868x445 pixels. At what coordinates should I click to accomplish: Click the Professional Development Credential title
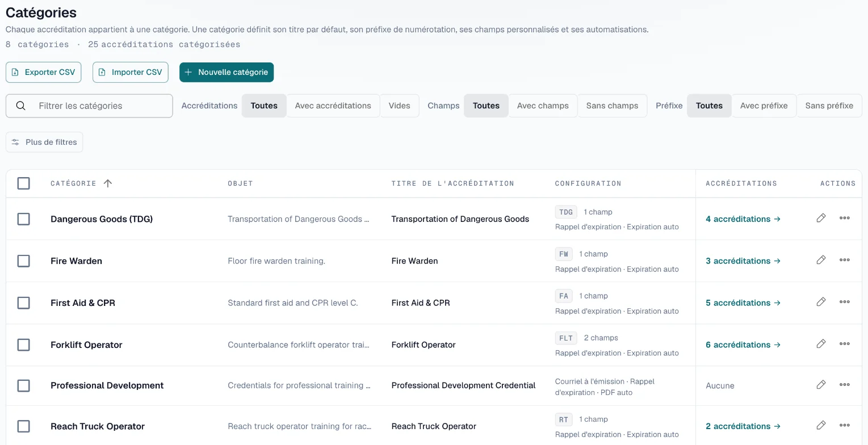click(463, 385)
